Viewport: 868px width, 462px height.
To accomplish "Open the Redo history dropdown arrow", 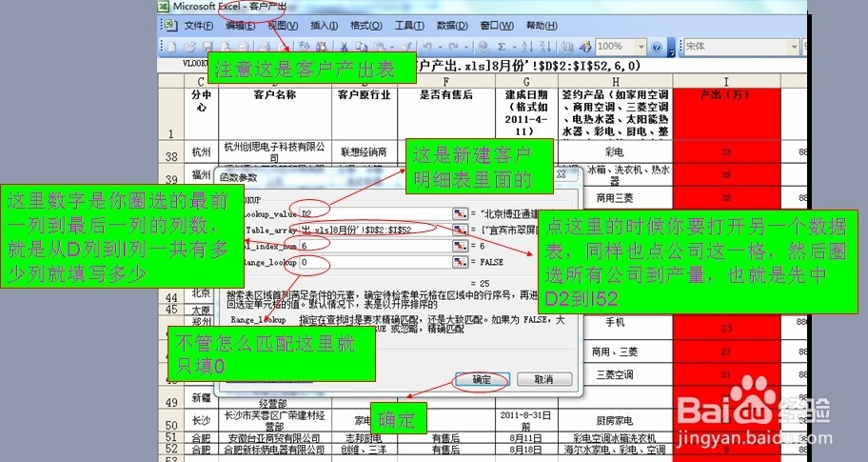I will click(x=466, y=48).
